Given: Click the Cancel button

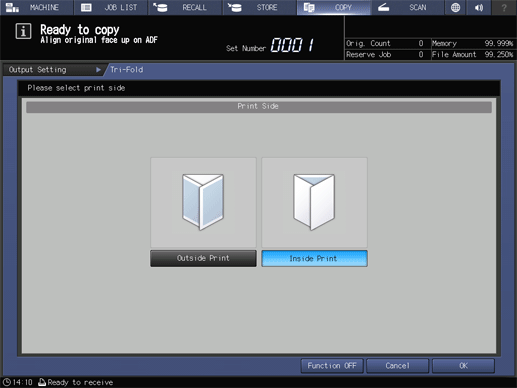Looking at the screenshot, I should point(397,366).
